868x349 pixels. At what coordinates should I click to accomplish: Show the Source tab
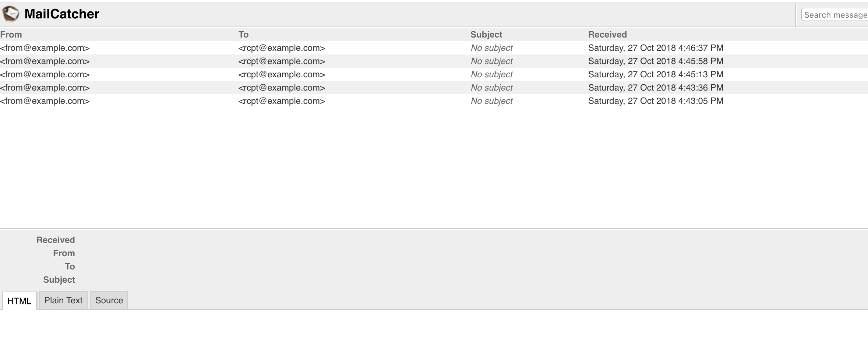coord(109,300)
